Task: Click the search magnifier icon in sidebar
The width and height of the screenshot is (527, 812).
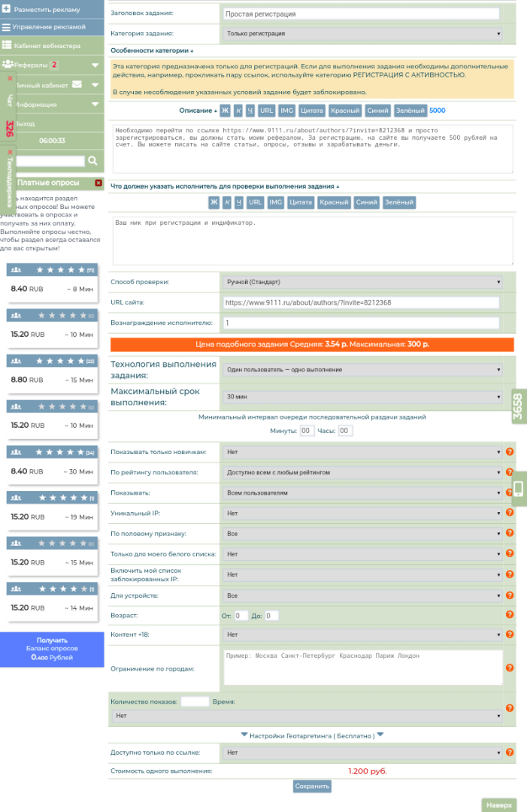Action: (92, 161)
